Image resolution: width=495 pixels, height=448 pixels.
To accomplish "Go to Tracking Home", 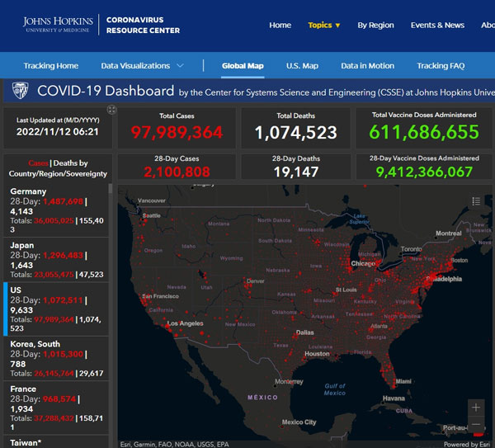I will click(x=51, y=65).
